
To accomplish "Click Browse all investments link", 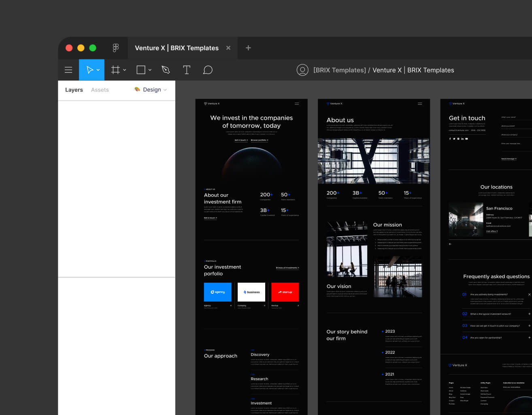I will click(287, 268).
